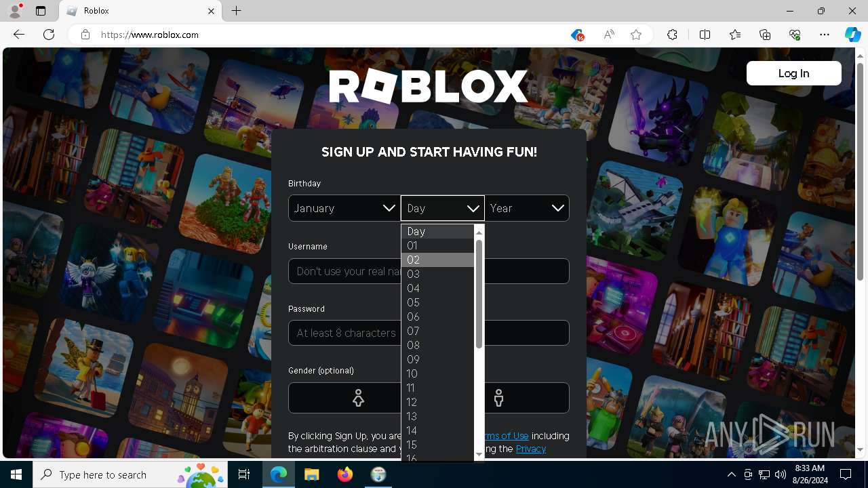Image resolution: width=868 pixels, height=488 pixels.
Task: Open the January month dropdown
Action: (344, 208)
